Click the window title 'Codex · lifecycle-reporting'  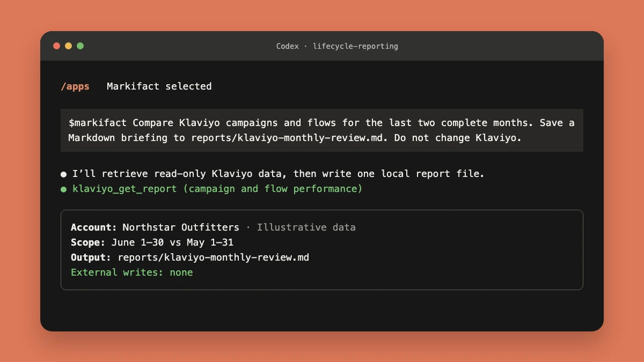(337, 46)
